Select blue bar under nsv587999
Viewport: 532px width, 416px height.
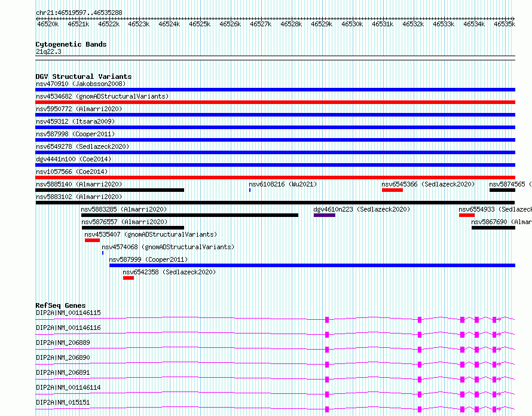coord(312,265)
